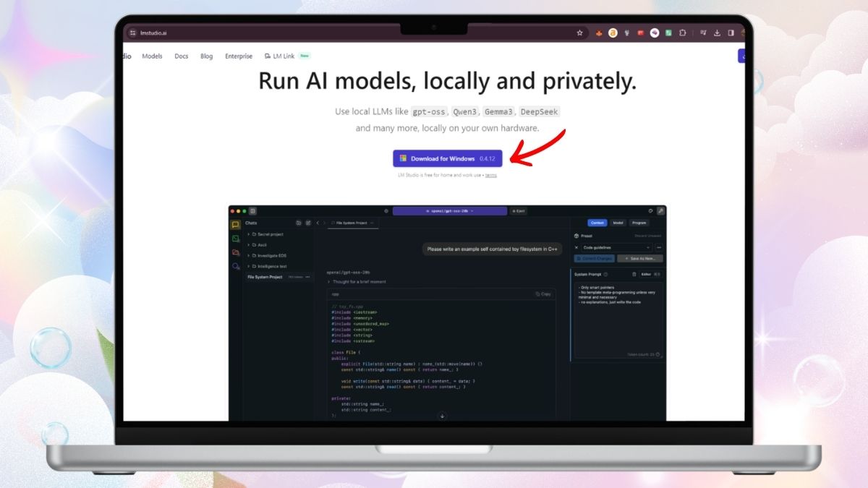This screenshot has height=488, width=868.
Task: Bookmark this page with the star icon
Action: pyautogui.click(x=579, y=33)
